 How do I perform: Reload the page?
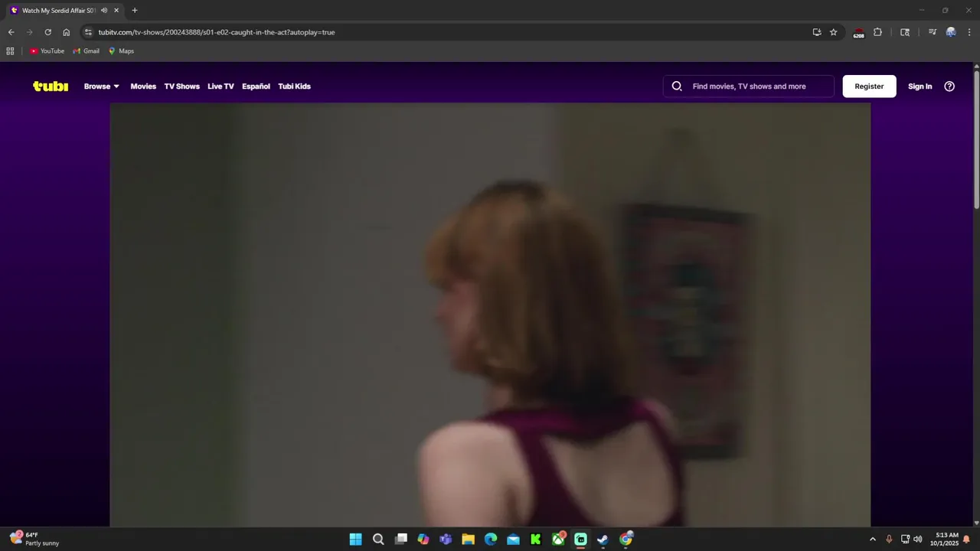pos(47,32)
